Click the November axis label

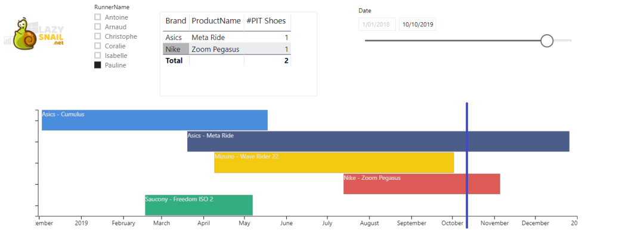coord(494,223)
